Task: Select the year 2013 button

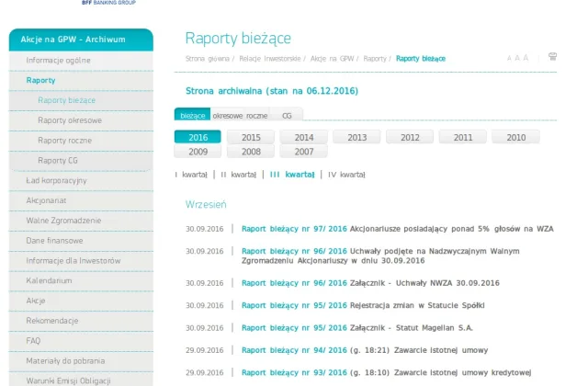Action: pyautogui.click(x=357, y=137)
